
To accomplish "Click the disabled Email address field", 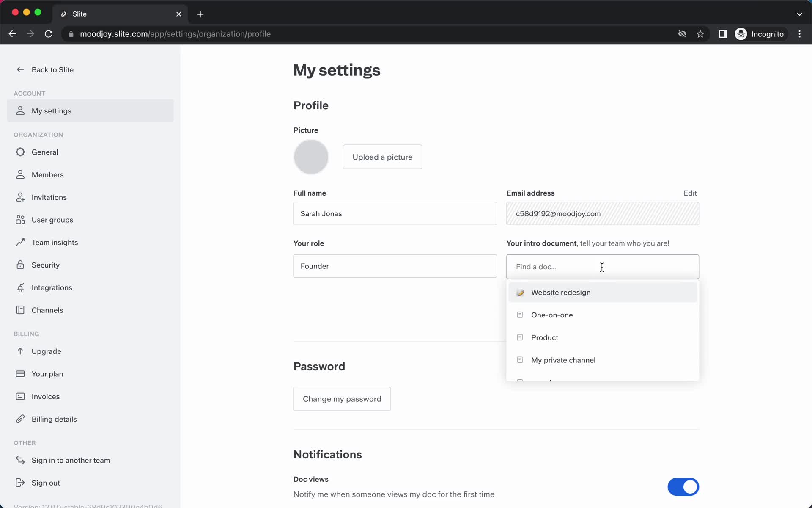I will pyautogui.click(x=602, y=213).
